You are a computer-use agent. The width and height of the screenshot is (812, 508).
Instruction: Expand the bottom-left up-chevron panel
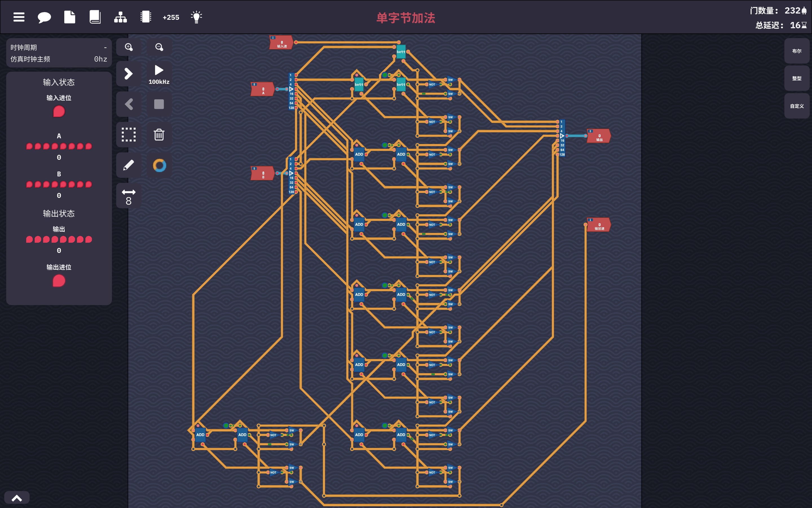17,498
